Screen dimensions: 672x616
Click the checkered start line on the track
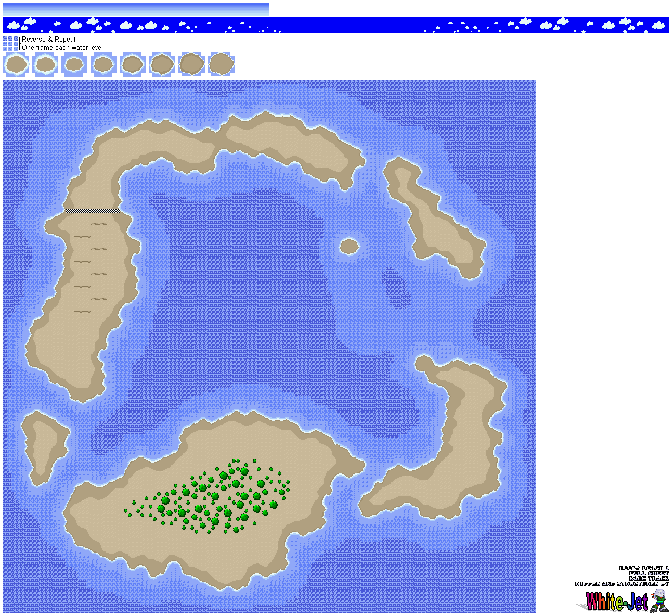pos(94,211)
